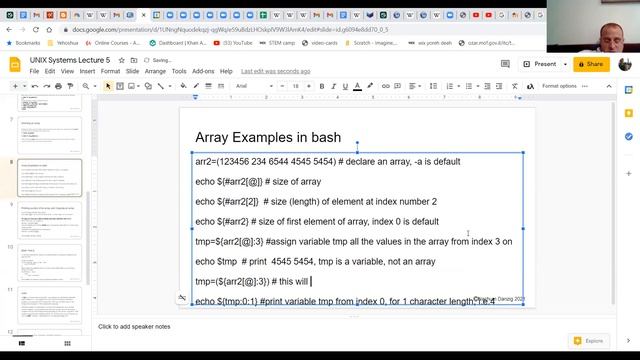The height and width of the screenshot is (360, 640).
Task: Click the Move to folder icon
Action: coord(133,60)
